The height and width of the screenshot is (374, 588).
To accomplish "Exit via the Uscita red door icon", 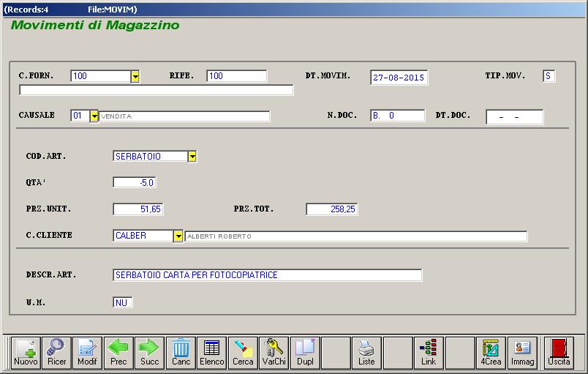I will pyautogui.click(x=559, y=353).
